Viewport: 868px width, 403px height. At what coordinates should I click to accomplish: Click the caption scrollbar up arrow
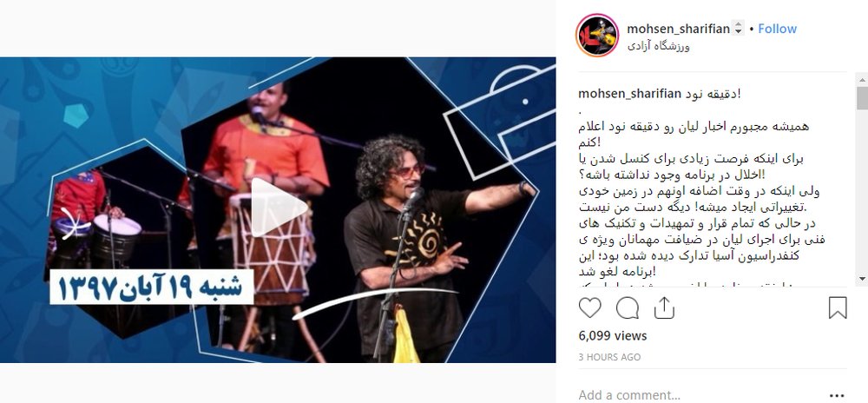[862, 80]
